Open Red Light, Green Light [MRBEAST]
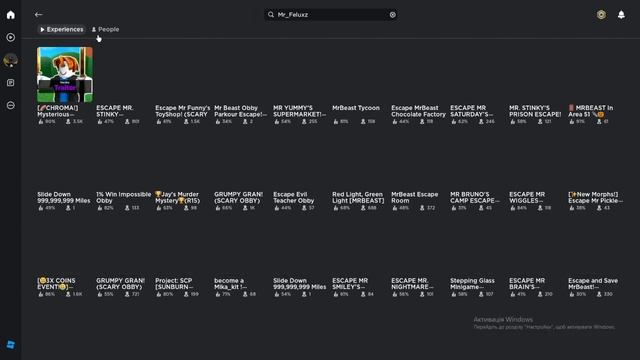Image resolution: width=640 pixels, height=360 pixels. click(x=358, y=198)
